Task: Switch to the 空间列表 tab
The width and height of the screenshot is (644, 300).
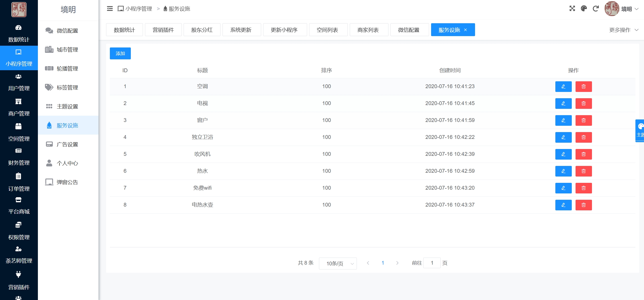Action: [327, 30]
